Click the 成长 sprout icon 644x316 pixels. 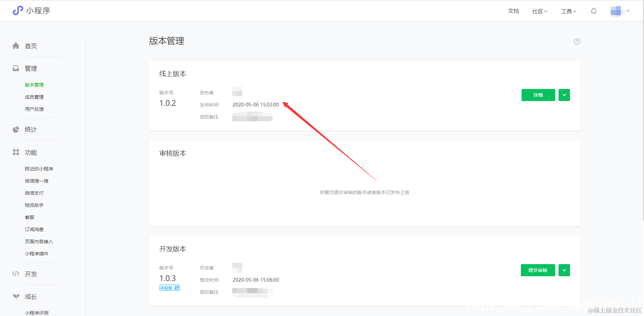(16, 296)
